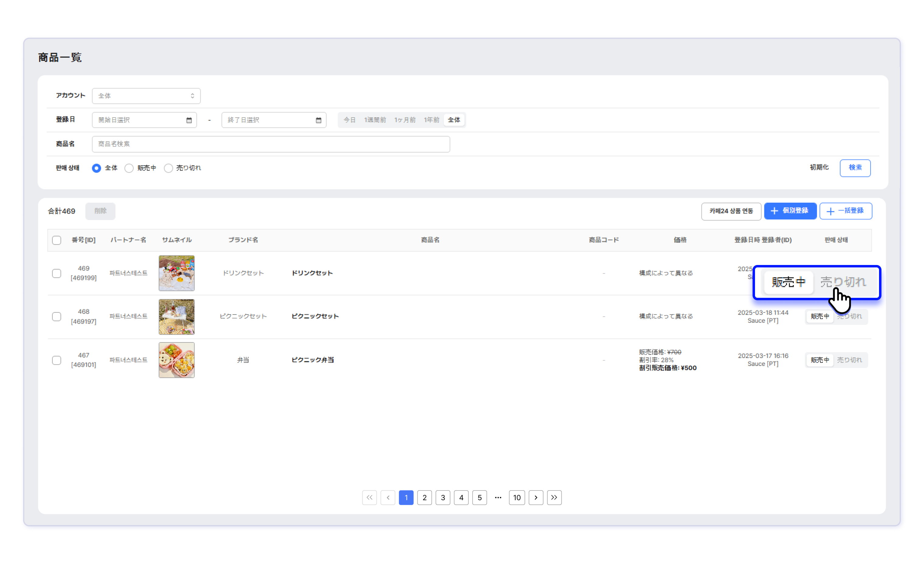This screenshot has height=564, width=924.
Task: Go to the next page using the arrow
Action: (x=536, y=497)
